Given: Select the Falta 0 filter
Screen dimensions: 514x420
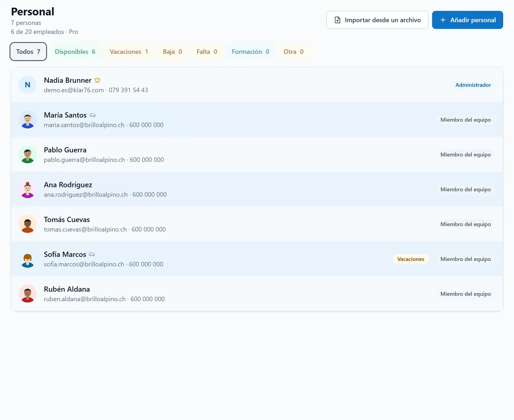Looking at the screenshot, I should [207, 51].
